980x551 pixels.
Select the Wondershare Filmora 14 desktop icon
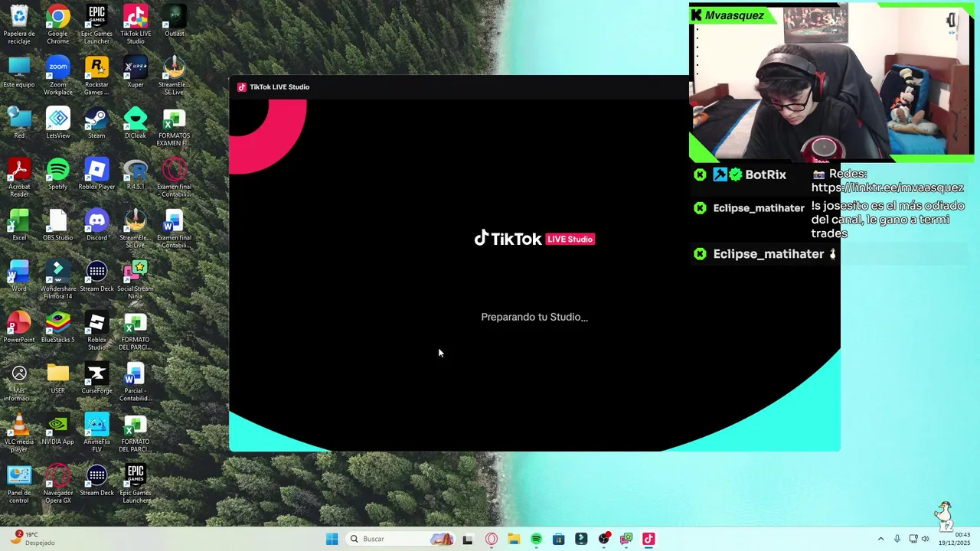coord(57,280)
